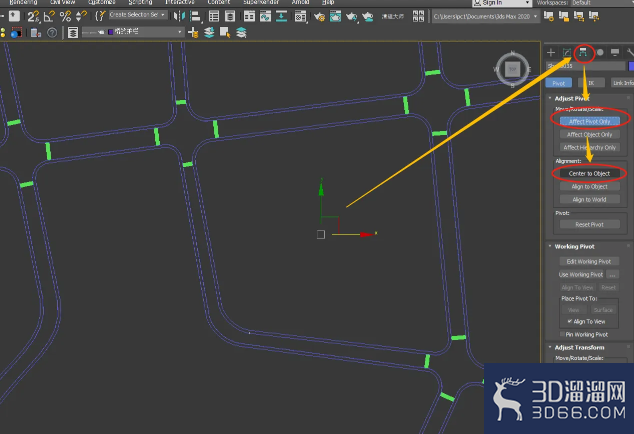Open the Content menu
This screenshot has height=434, width=634.
pos(219,2)
